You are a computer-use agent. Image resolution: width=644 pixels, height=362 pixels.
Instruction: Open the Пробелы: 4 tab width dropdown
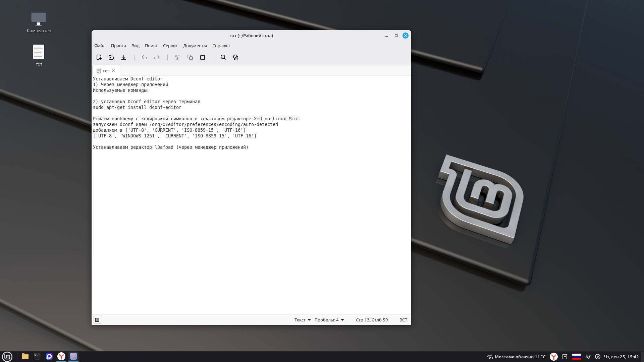(x=329, y=320)
